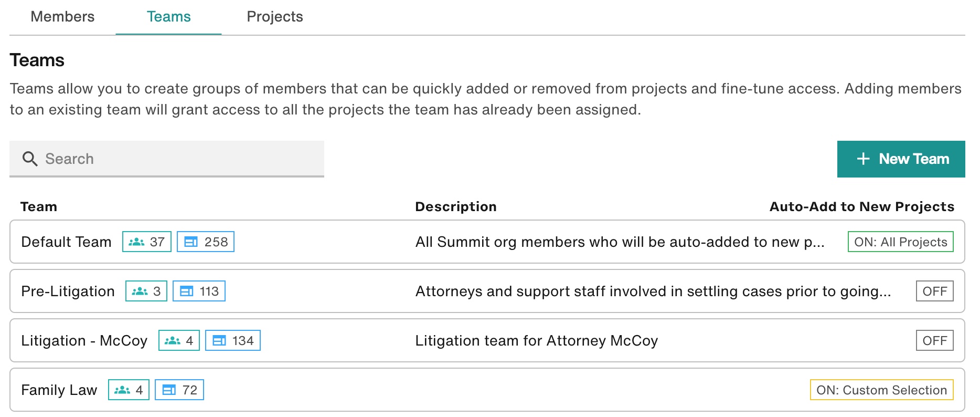Image resolution: width=980 pixels, height=417 pixels.
Task: Focus the Search teams input field
Action: pyautogui.click(x=167, y=159)
